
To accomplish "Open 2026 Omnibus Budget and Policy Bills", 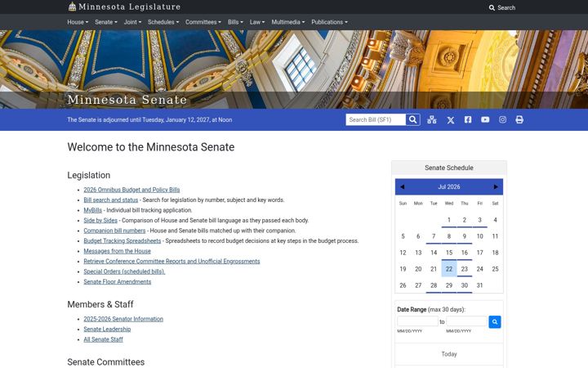I will click(x=131, y=190).
